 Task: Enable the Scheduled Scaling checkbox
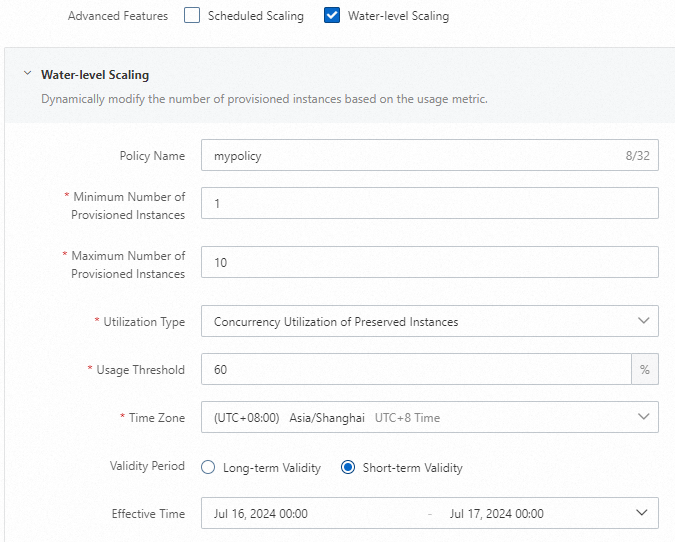click(193, 16)
